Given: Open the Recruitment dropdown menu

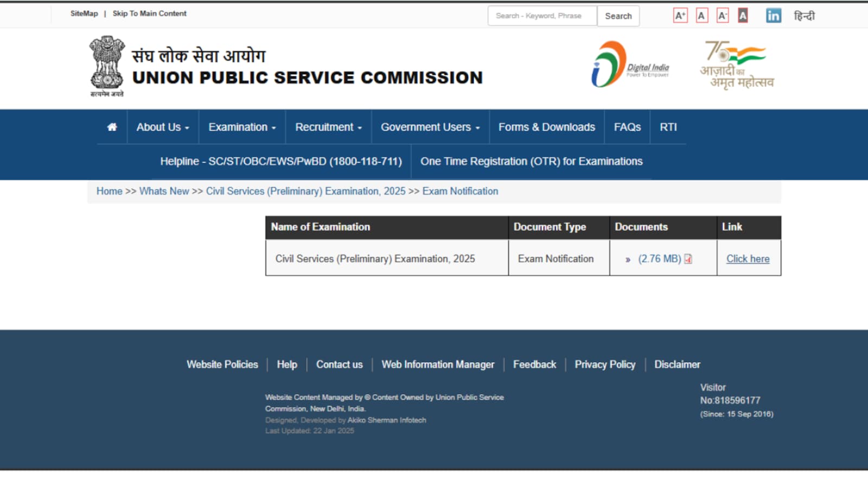Looking at the screenshot, I should pyautogui.click(x=328, y=127).
